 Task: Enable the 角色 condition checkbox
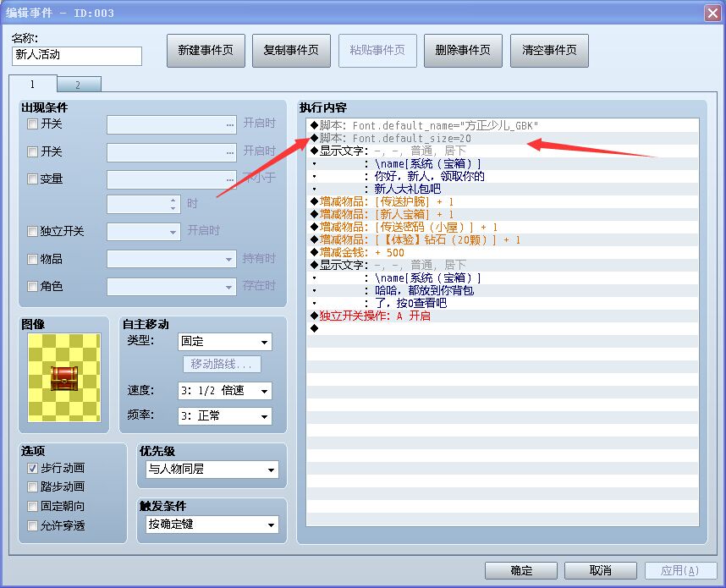(x=32, y=287)
